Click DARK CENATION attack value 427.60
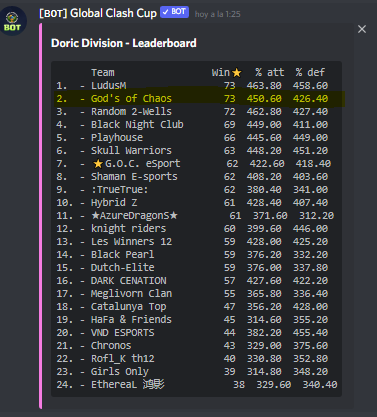The width and height of the screenshot is (377, 417). pyautogui.click(x=264, y=280)
